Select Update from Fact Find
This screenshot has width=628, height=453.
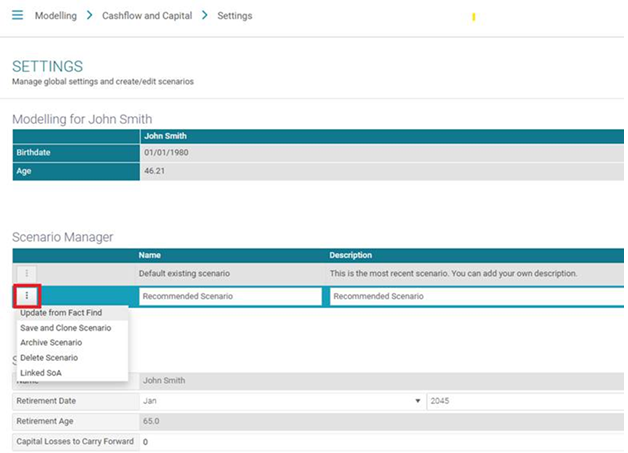61,313
